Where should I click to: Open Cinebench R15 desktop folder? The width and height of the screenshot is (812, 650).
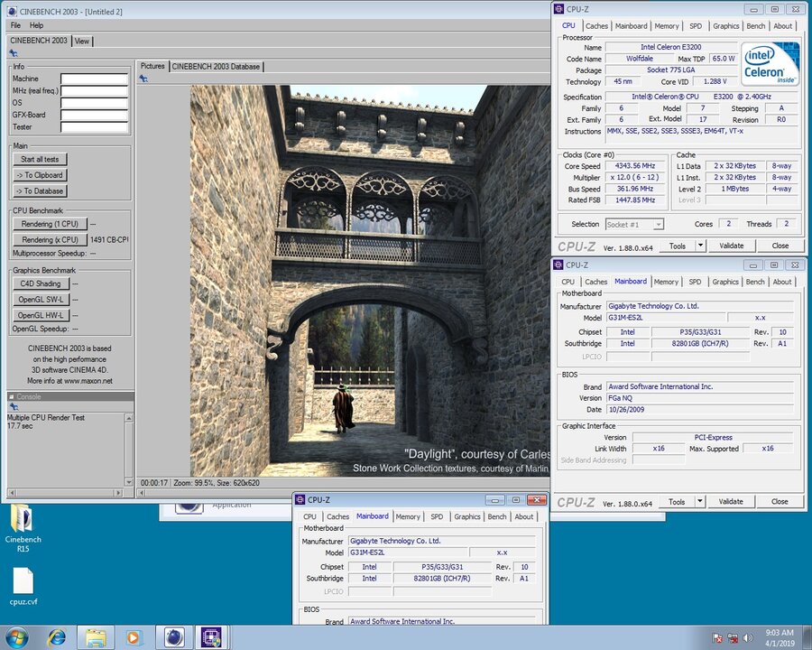click(x=23, y=527)
